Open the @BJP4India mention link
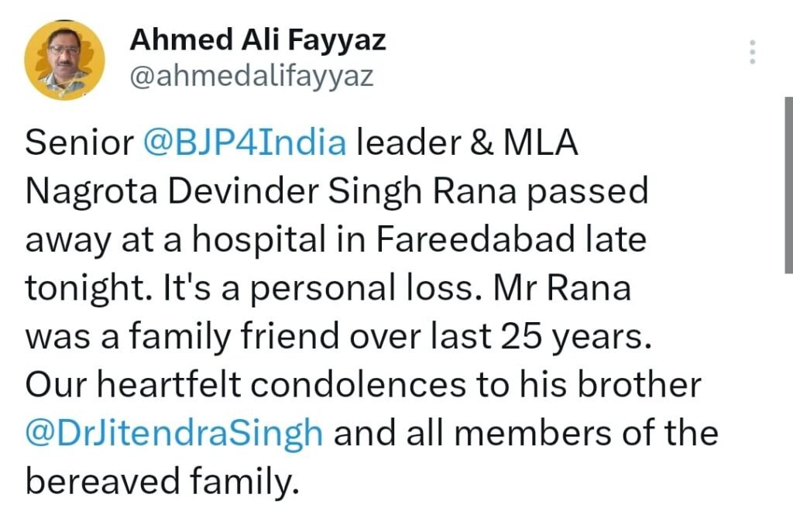 coord(245,145)
